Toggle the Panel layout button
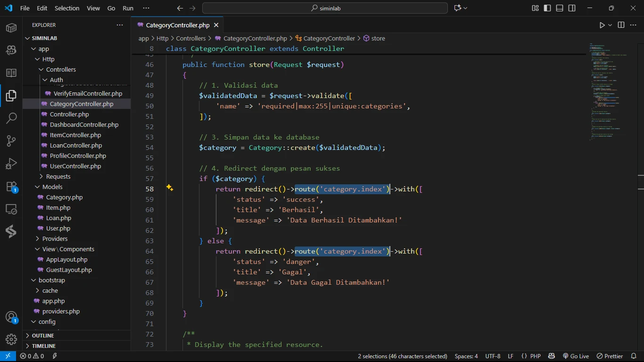 (560, 8)
